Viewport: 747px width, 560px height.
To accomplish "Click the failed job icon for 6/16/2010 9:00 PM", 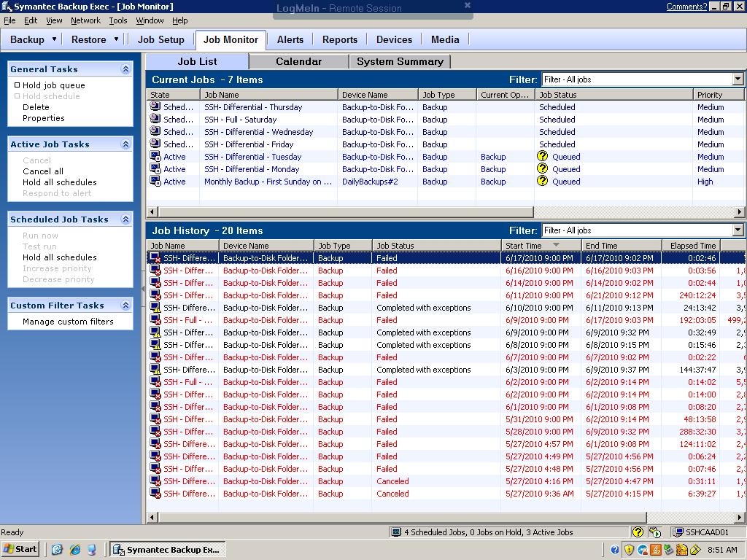I will click(x=155, y=270).
